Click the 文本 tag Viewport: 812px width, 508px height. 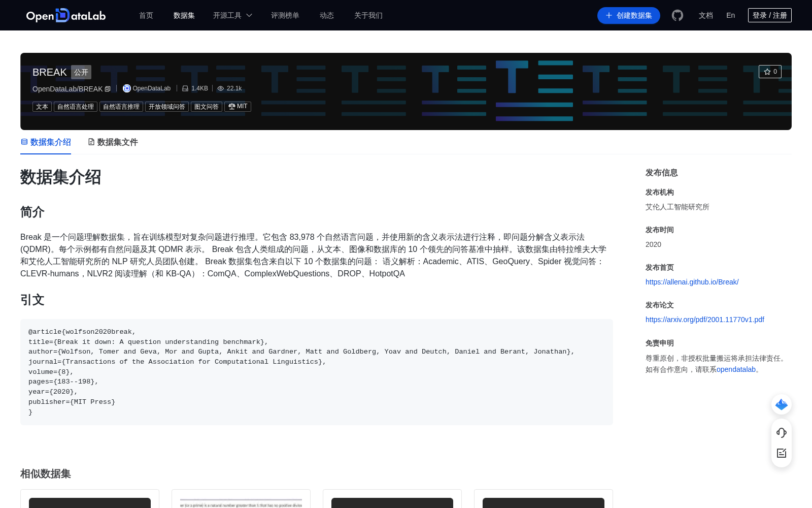click(x=42, y=107)
